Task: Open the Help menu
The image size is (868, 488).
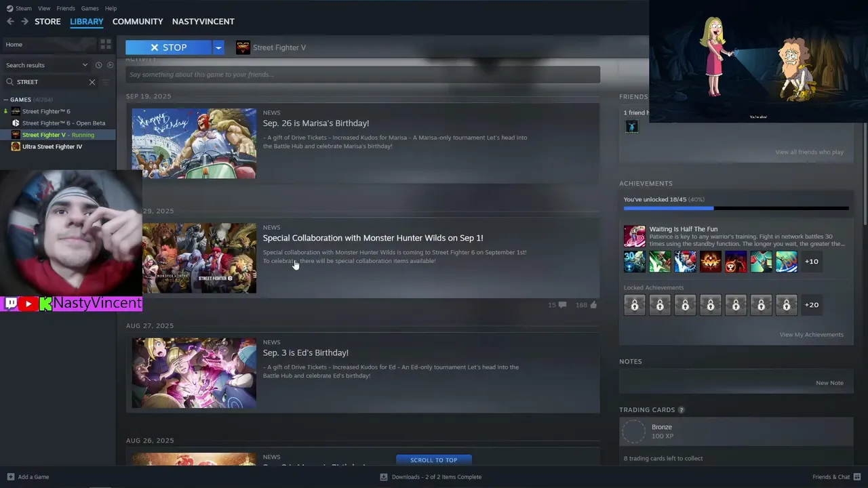Action: click(111, 8)
